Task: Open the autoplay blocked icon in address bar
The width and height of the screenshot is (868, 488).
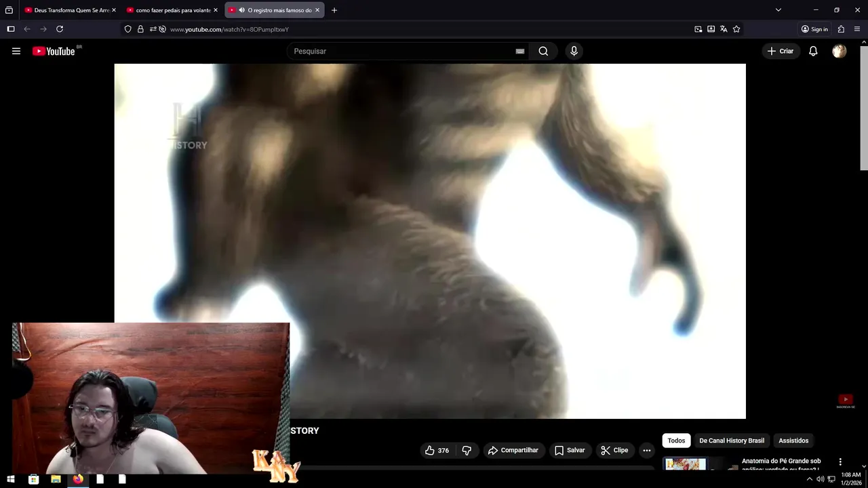Action: [x=163, y=29]
